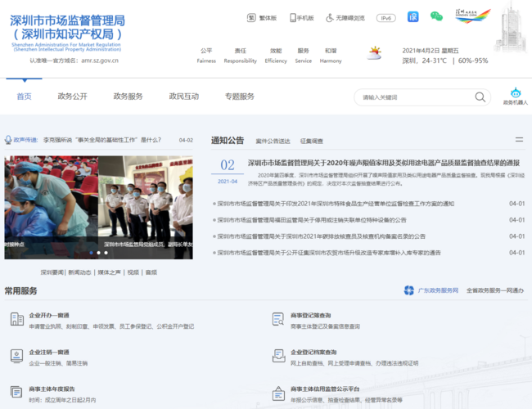Open the 视频 category link
The height and width of the screenshot is (409, 532).
pos(133,272)
